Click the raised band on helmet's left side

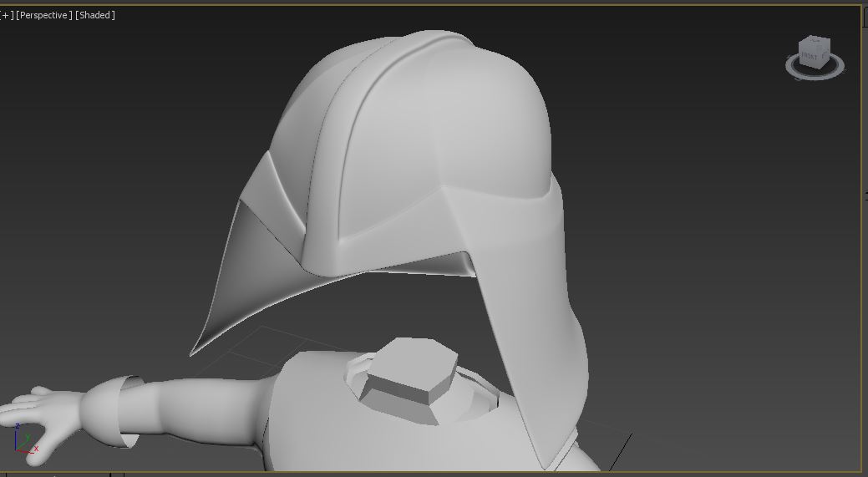click(280, 180)
